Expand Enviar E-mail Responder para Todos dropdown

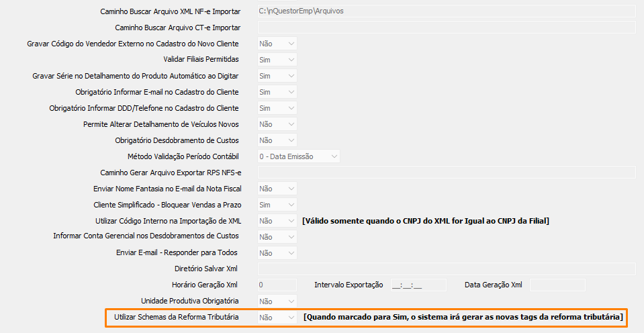click(x=277, y=253)
